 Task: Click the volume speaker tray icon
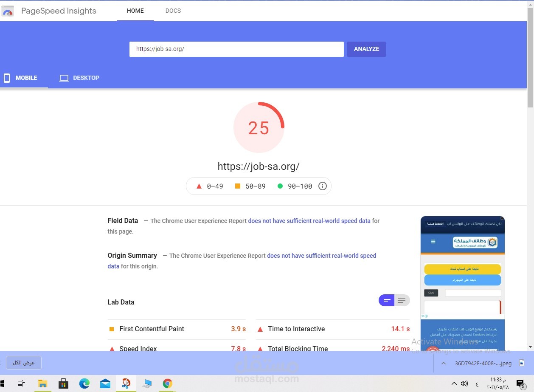tap(464, 384)
